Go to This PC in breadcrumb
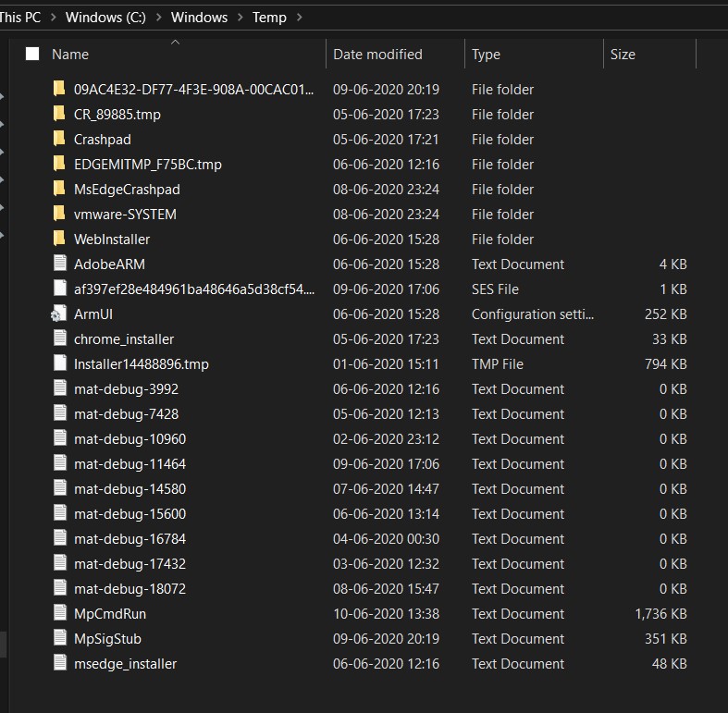 20,18
